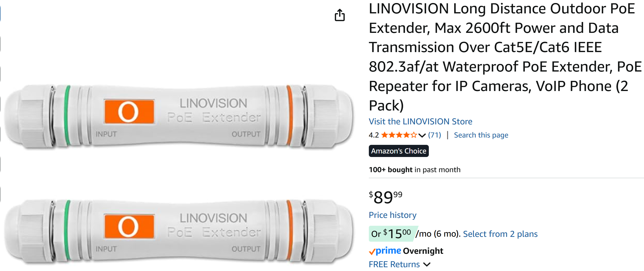The width and height of the screenshot is (644, 271).
Task: Click the orange O logo on the top extender
Action: tap(129, 111)
